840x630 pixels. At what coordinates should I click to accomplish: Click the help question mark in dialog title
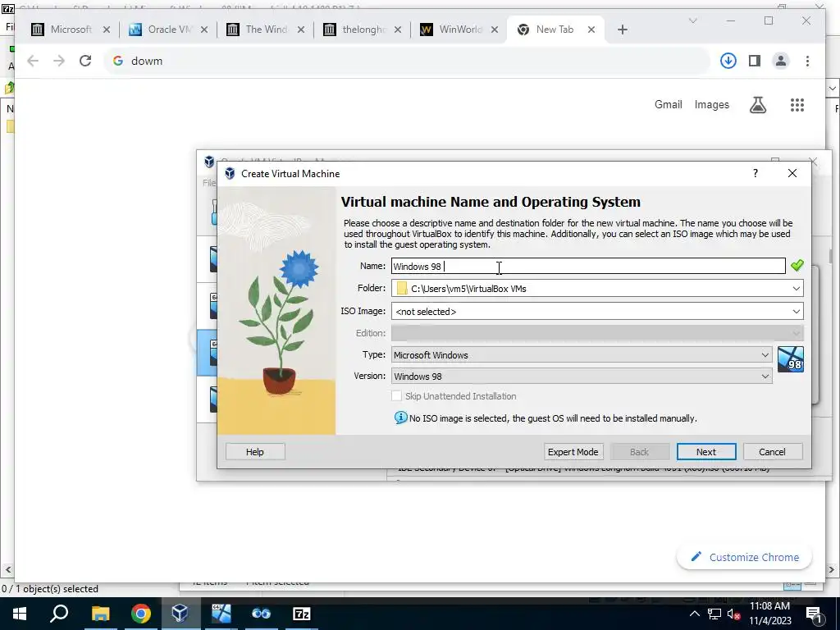click(756, 173)
